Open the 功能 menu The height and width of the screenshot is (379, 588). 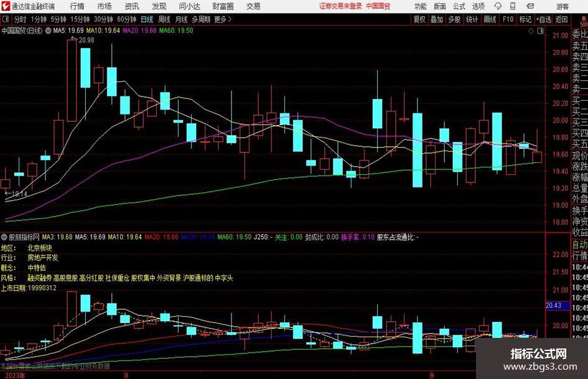[x=421, y=6]
